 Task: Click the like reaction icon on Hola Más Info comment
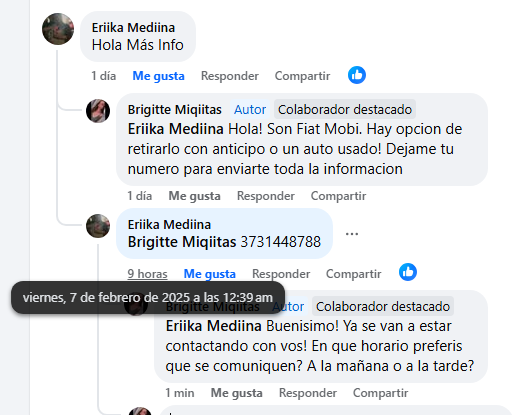point(357,75)
